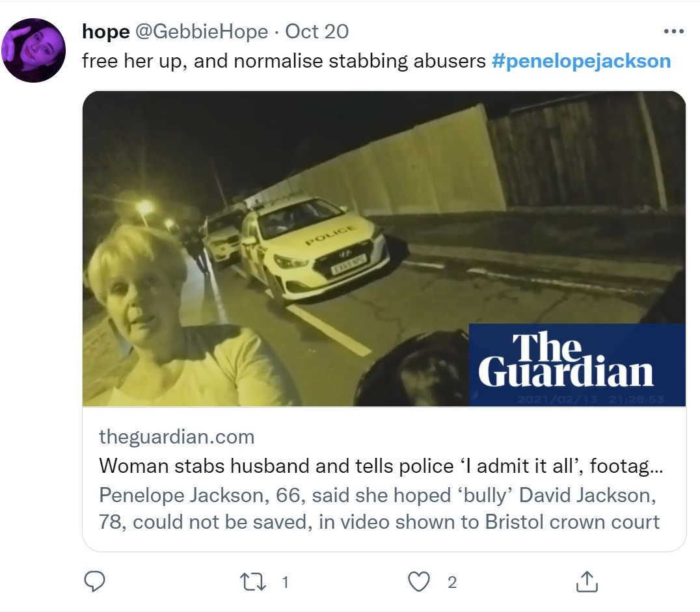This screenshot has width=700, height=612.
Task: Open the @GebbieHope handle link
Action: (x=201, y=31)
